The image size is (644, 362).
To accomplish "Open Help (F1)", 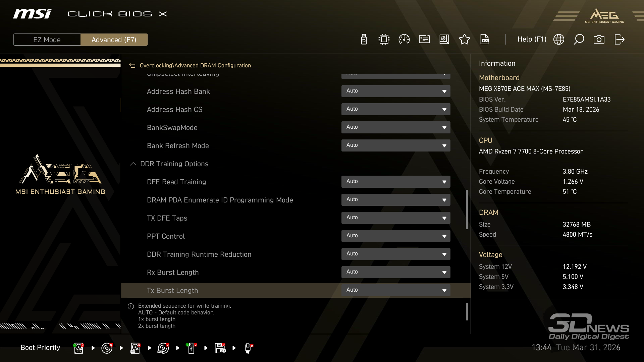I will (x=532, y=39).
